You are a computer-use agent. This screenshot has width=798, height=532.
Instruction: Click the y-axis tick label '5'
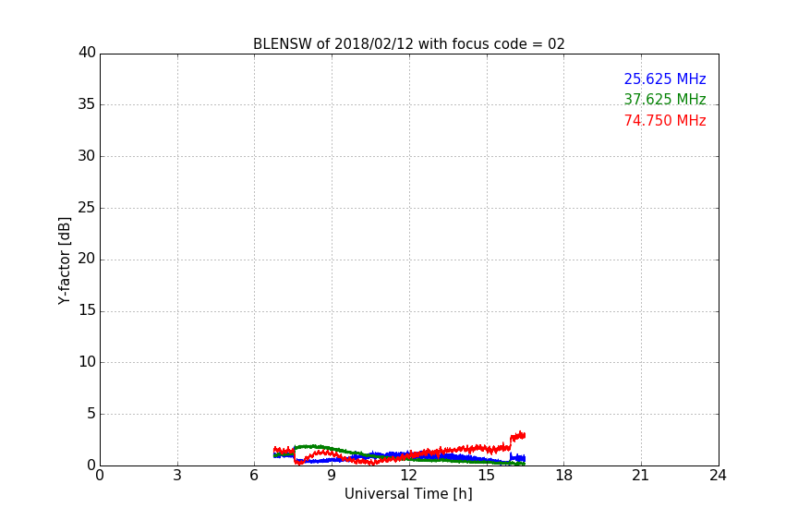(x=91, y=414)
